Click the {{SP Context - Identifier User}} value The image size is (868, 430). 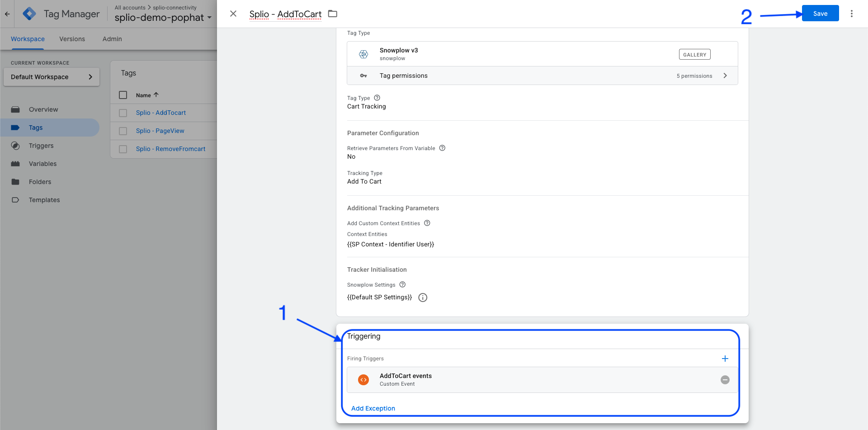click(391, 244)
